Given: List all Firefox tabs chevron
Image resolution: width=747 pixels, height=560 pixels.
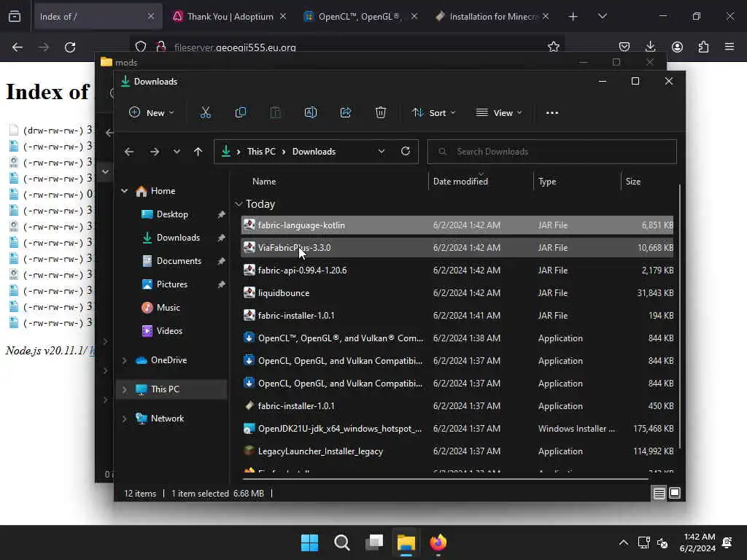Looking at the screenshot, I should [603, 16].
